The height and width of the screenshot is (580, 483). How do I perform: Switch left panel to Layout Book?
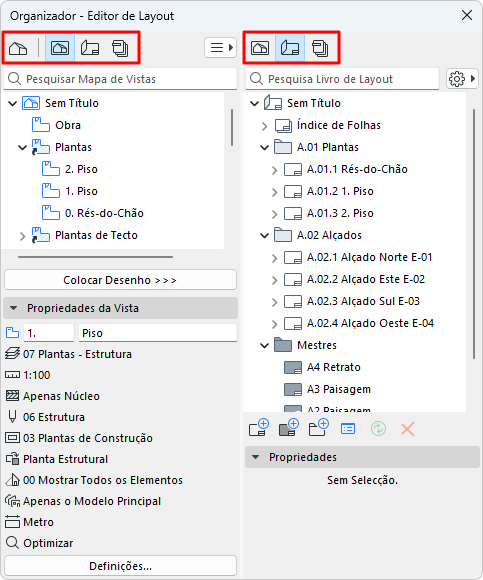(x=90, y=48)
